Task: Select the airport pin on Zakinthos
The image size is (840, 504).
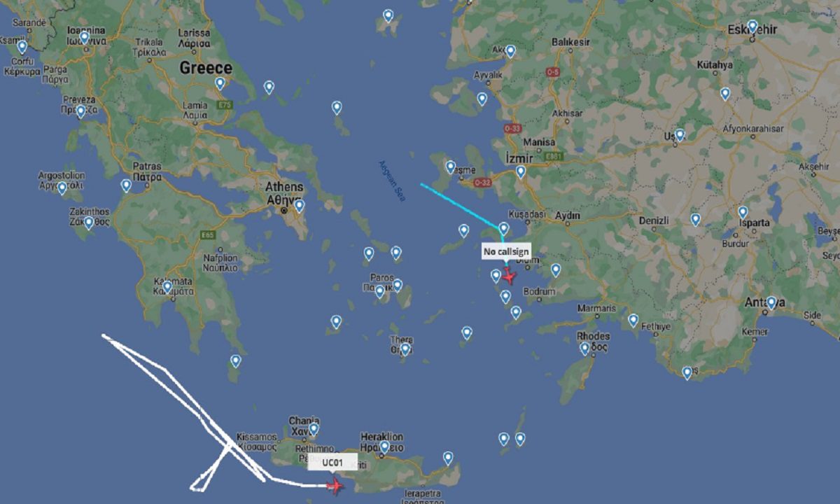Action: 89,223
